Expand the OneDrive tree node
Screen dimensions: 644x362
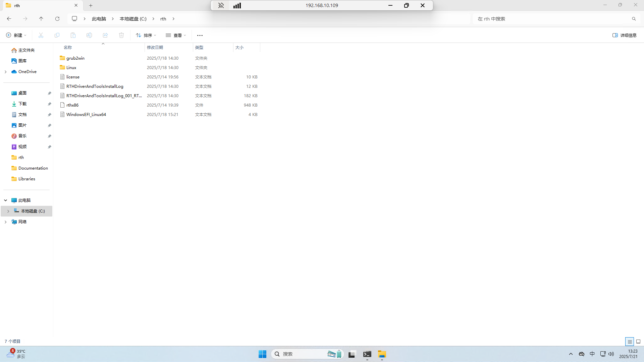click(6, 72)
